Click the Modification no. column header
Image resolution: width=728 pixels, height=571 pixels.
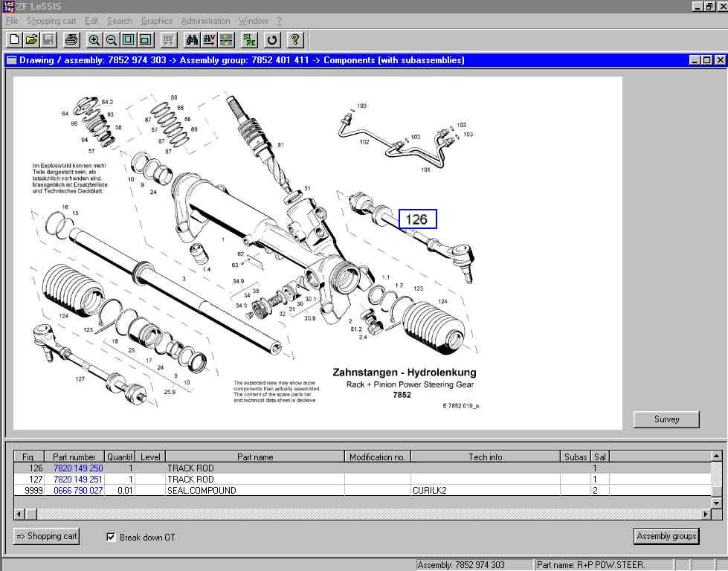click(x=378, y=457)
